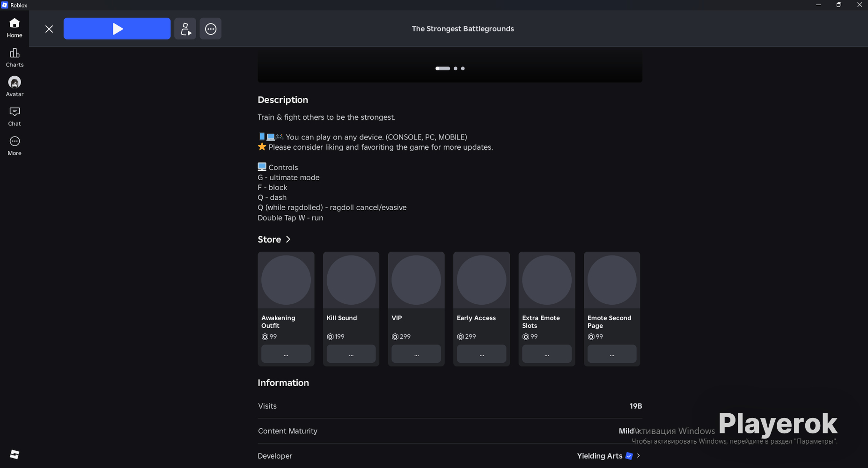The height and width of the screenshot is (468, 868).
Task: Select the first carousel indicator
Action: pyautogui.click(x=442, y=68)
